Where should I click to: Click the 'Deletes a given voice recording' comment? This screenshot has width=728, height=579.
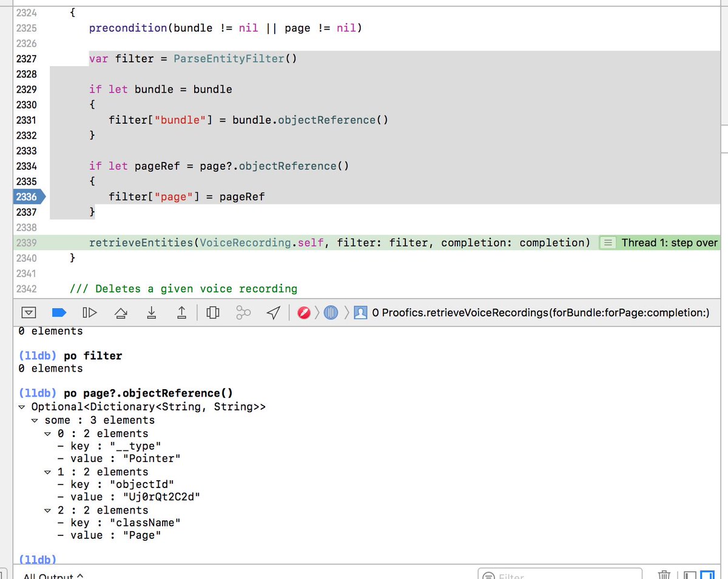183,289
